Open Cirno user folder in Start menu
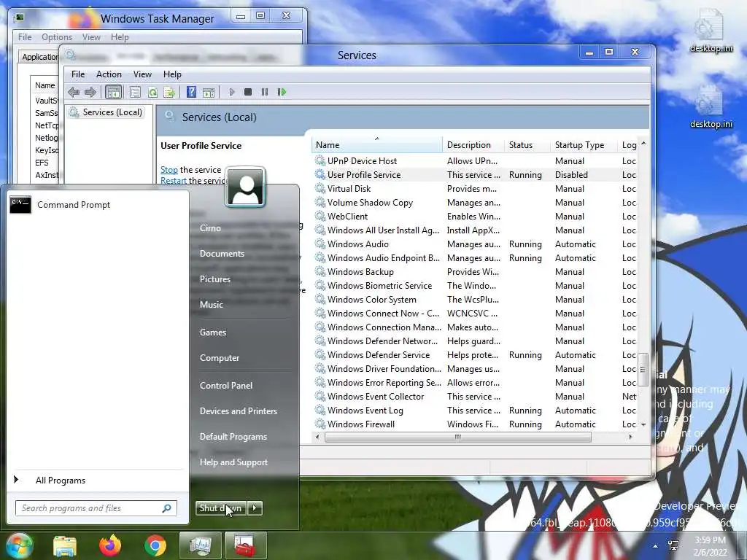This screenshot has height=560, width=747. (x=210, y=228)
